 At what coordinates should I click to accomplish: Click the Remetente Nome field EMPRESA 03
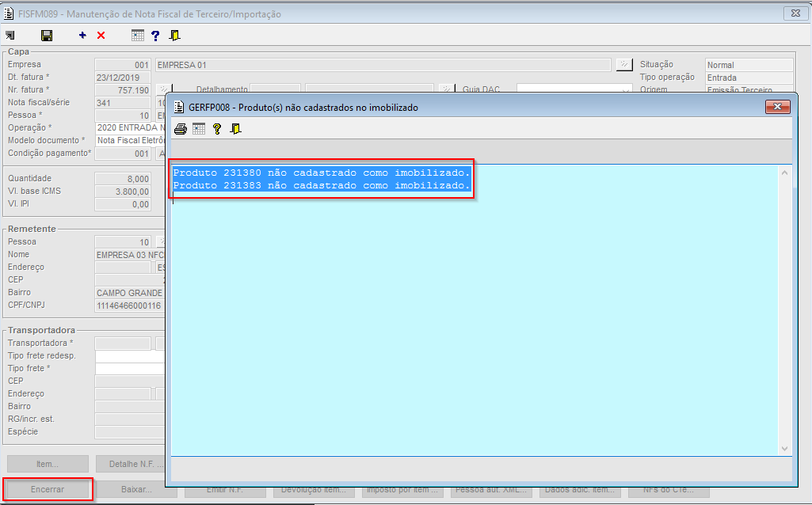[x=130, y=255]
